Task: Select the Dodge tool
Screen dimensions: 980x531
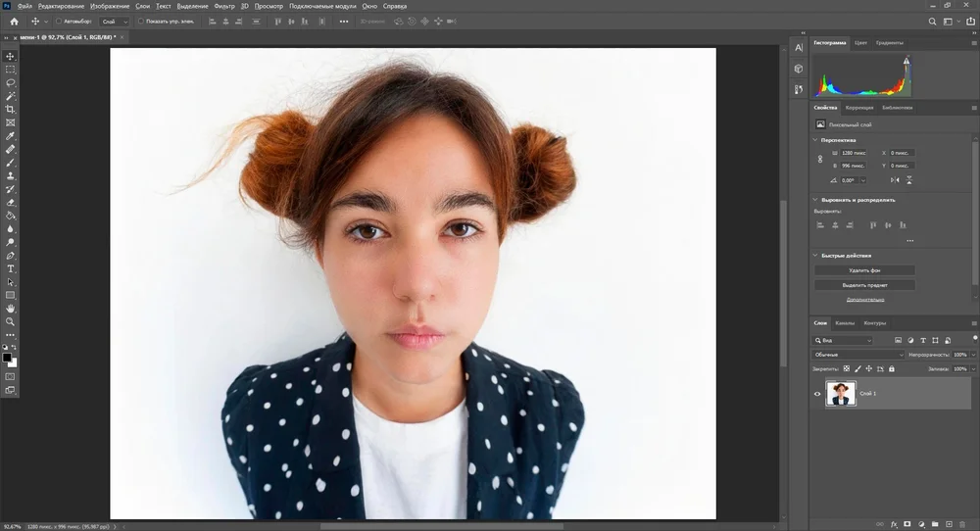Action: 10,242
